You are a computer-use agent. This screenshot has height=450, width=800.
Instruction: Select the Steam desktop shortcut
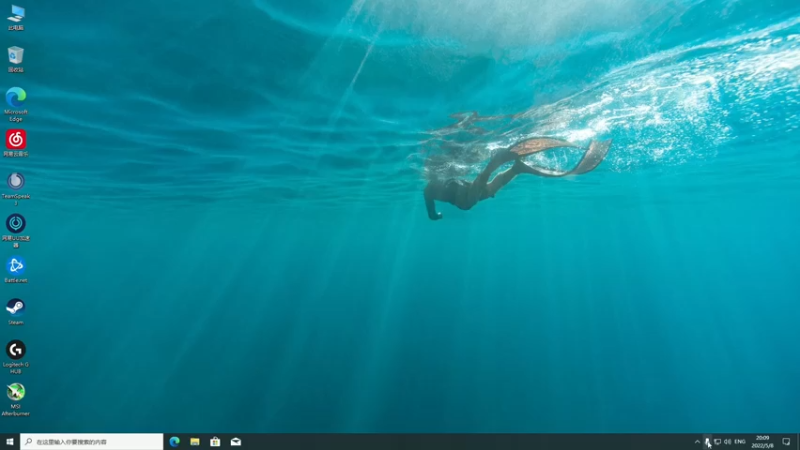(x=16, y=312)
